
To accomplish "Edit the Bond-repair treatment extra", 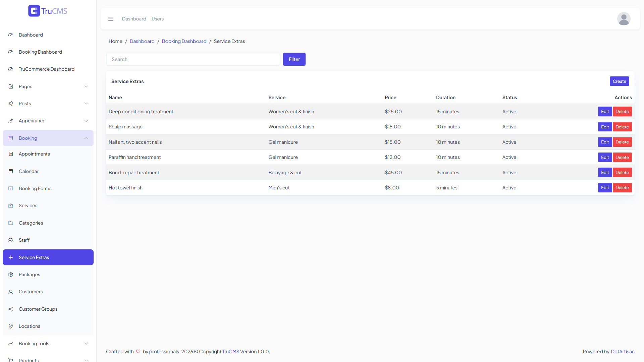I will 605,173.
